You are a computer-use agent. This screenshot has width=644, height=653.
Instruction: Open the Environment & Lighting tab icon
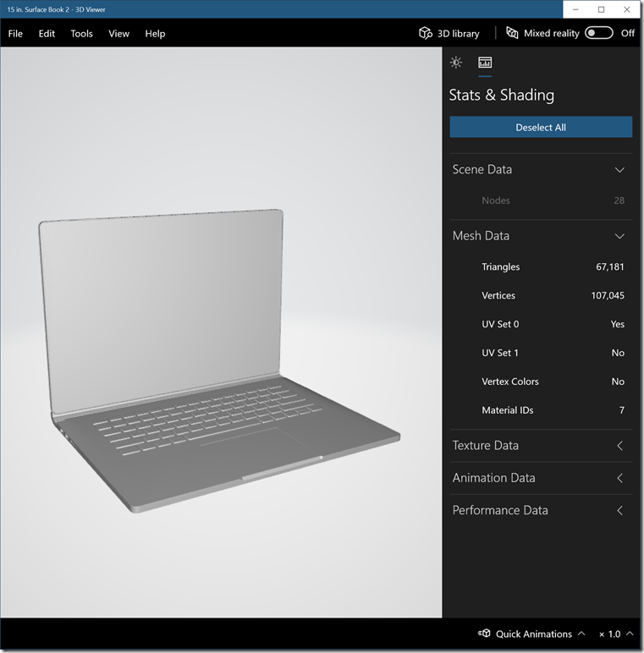pos(456,63)
